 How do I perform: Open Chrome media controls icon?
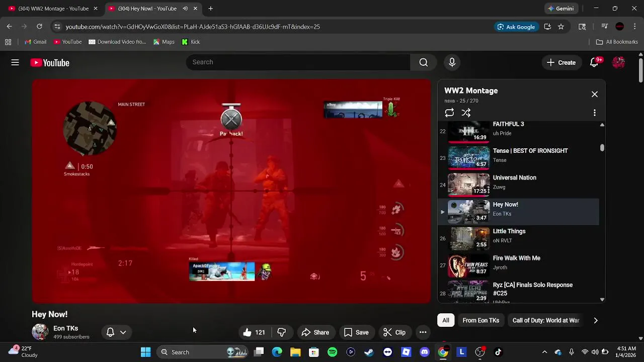tap(605, 27)
